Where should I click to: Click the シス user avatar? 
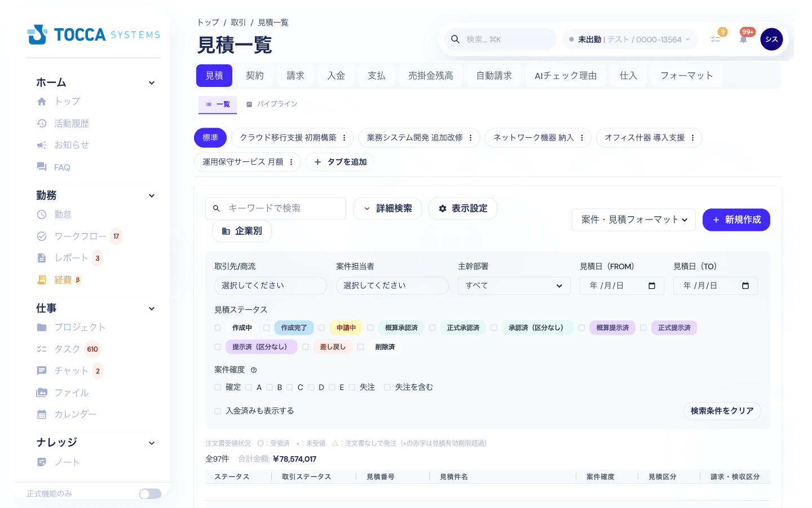pos(771,40)
